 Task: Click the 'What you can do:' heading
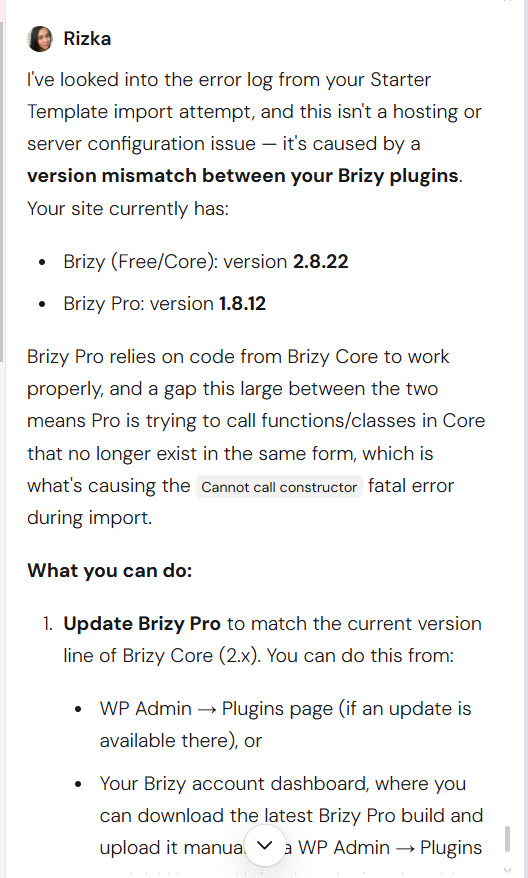tap(110, 571)
